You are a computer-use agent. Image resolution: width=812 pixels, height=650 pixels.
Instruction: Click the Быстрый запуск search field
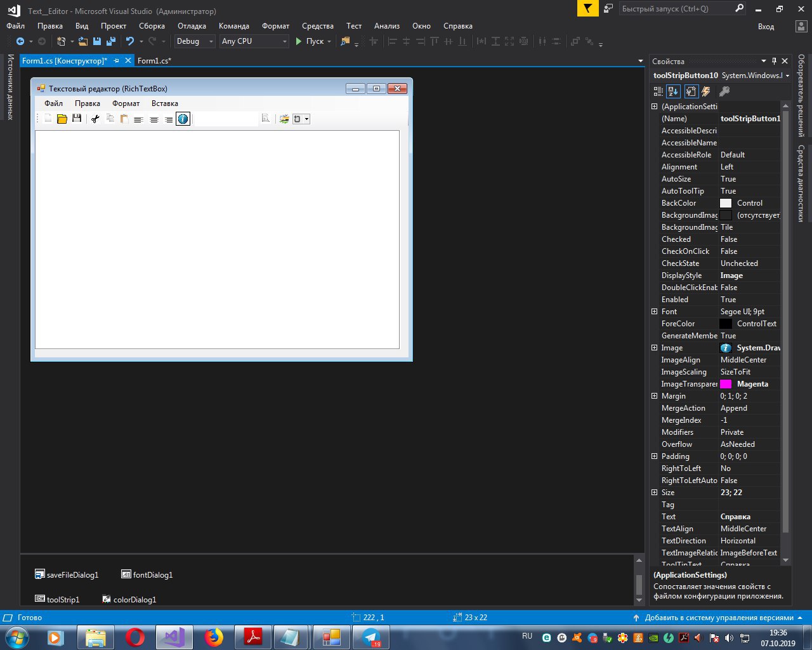click(x=676, y=9)
